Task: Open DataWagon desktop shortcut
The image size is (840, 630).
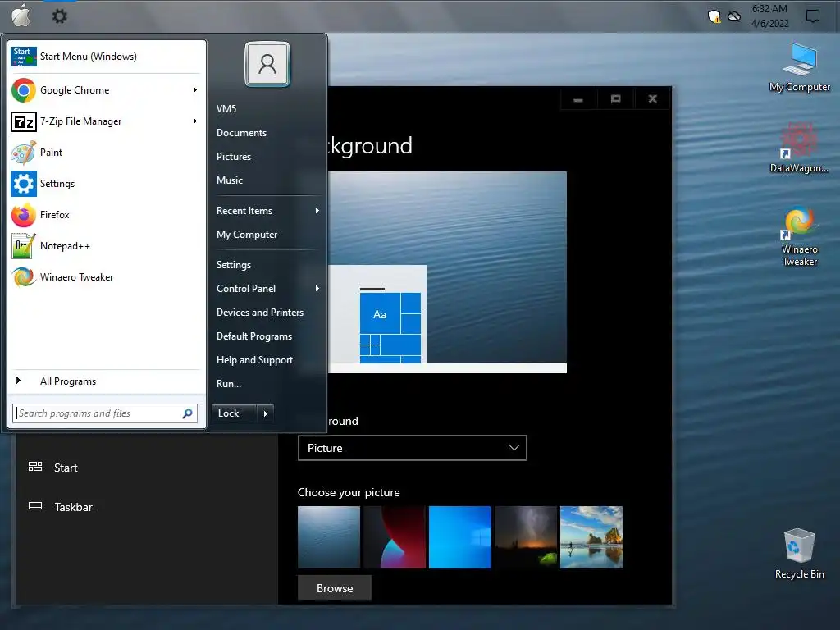Action: (x=799, y=148)
